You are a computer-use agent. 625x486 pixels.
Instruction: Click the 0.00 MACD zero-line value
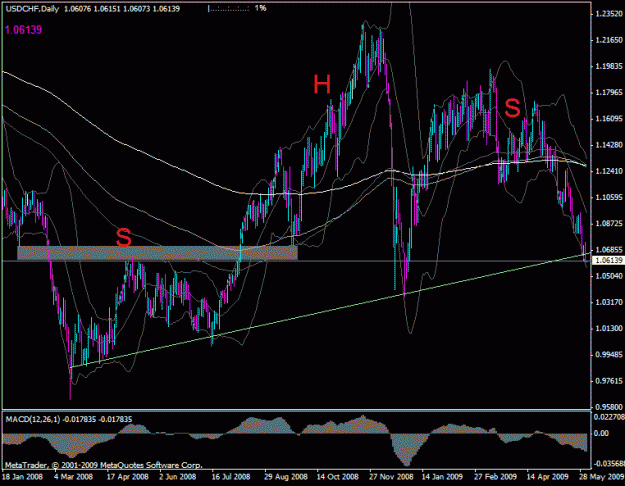(x=601, y=433)
